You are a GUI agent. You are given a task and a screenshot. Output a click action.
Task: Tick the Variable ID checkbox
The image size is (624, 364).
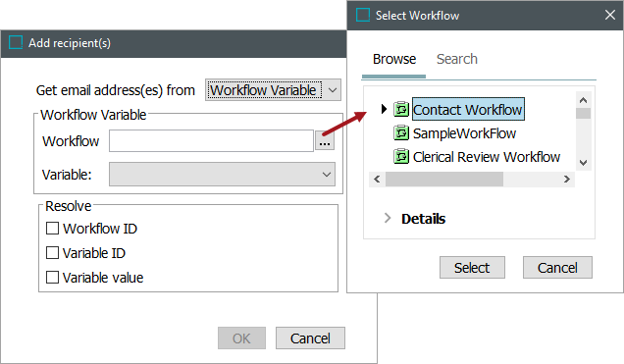pos(52,252)
